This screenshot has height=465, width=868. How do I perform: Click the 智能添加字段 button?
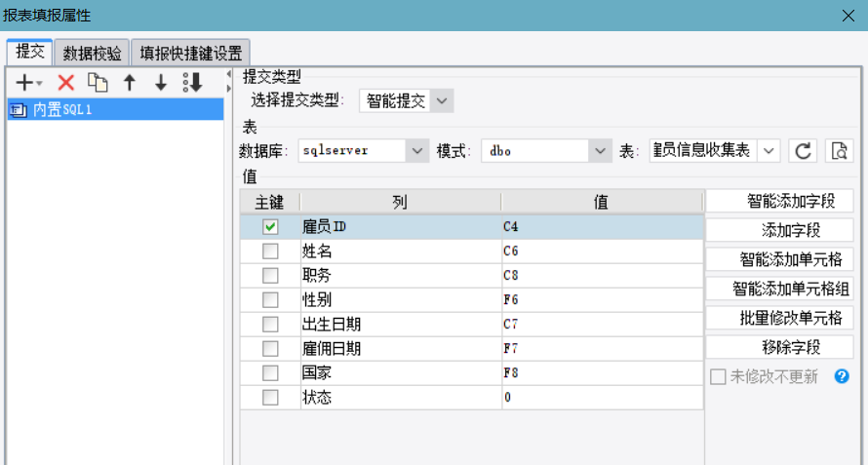(x=779, y=201)
